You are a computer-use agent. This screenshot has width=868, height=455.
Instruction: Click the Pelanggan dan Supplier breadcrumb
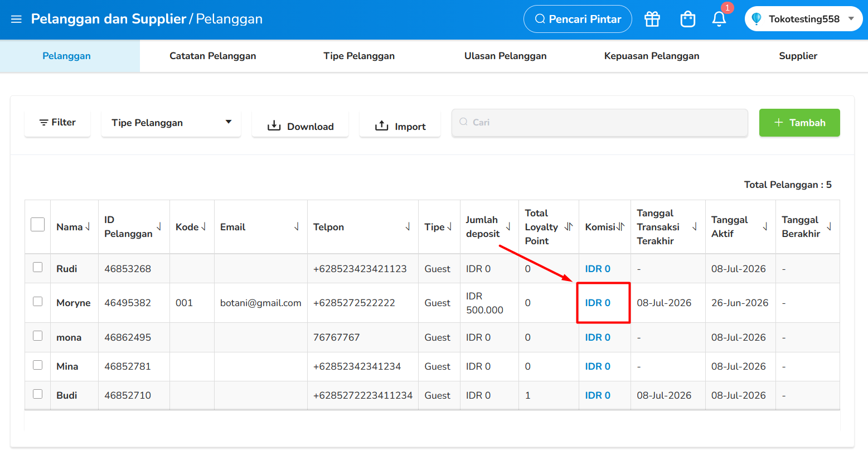(109, 19)
